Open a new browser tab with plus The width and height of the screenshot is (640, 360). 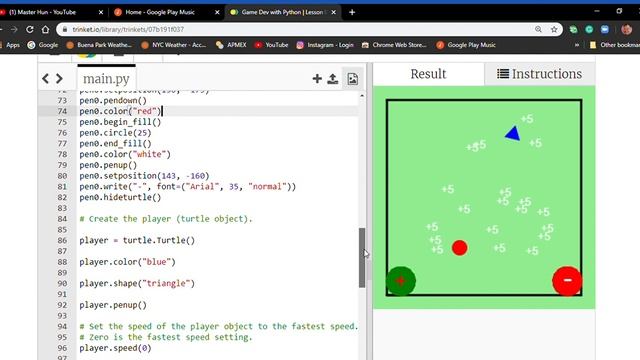352,12
